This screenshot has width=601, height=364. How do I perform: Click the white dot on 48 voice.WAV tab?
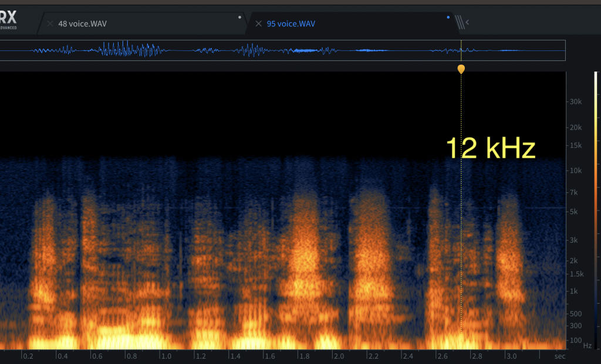pyautogui.click(x=239, y=17)
